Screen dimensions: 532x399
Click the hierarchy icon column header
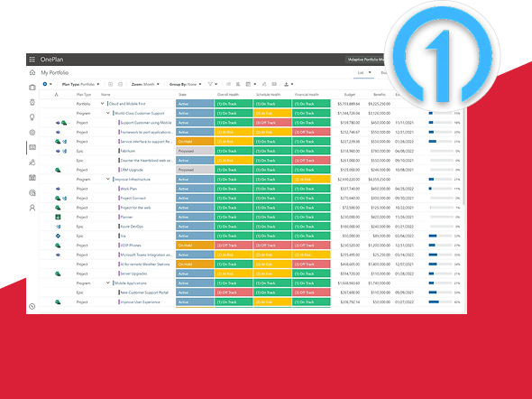[56, 95]
